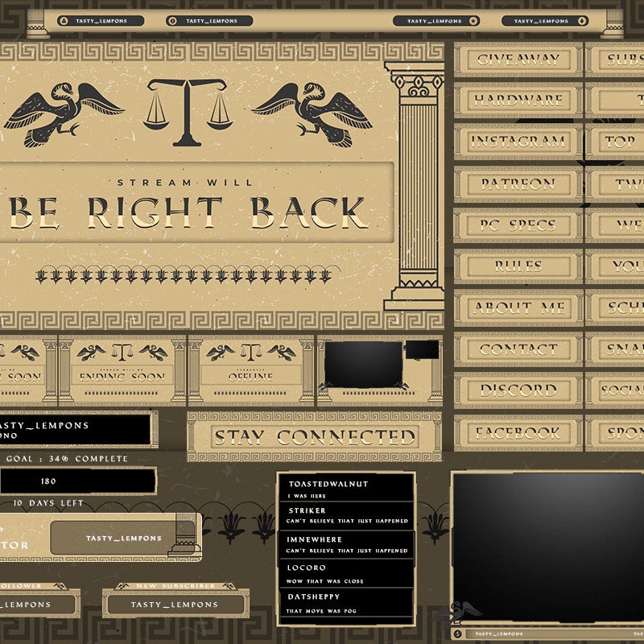
Task: Click the dollar icon in bottom webcam bar
Action: tap(457, 634)
